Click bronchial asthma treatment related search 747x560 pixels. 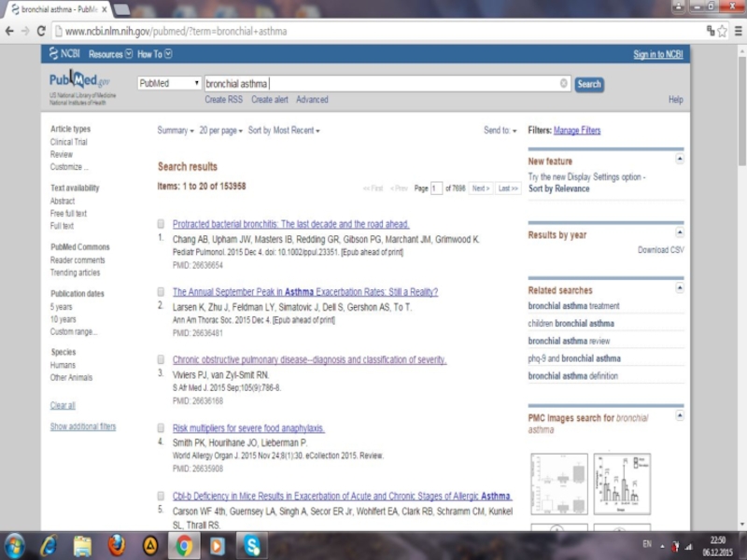[x=573, y=306]
